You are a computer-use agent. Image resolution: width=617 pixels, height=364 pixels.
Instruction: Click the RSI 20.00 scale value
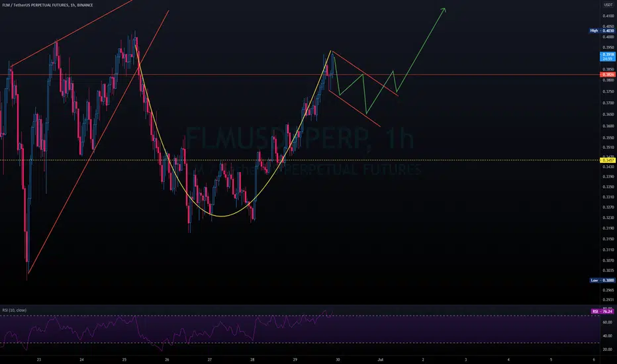coord(608,349)
